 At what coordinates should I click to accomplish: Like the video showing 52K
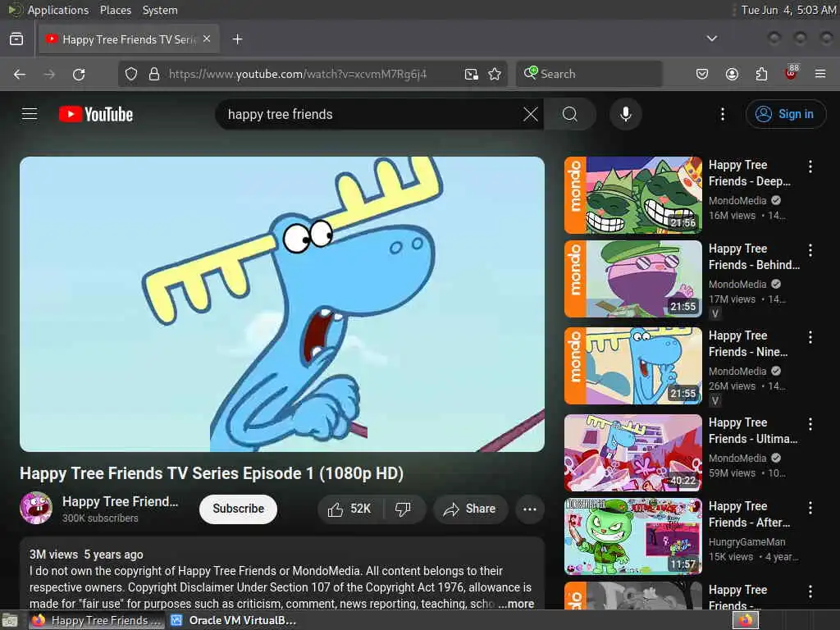coord(349,509)
